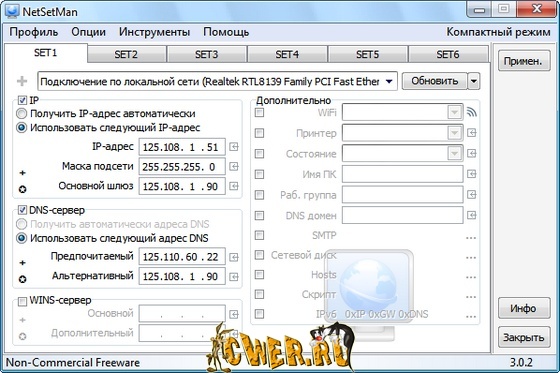Select Использовать следующий IP-адрес radio
The width and height of the screenshot is (560, 373).
(x=21, y=128)
